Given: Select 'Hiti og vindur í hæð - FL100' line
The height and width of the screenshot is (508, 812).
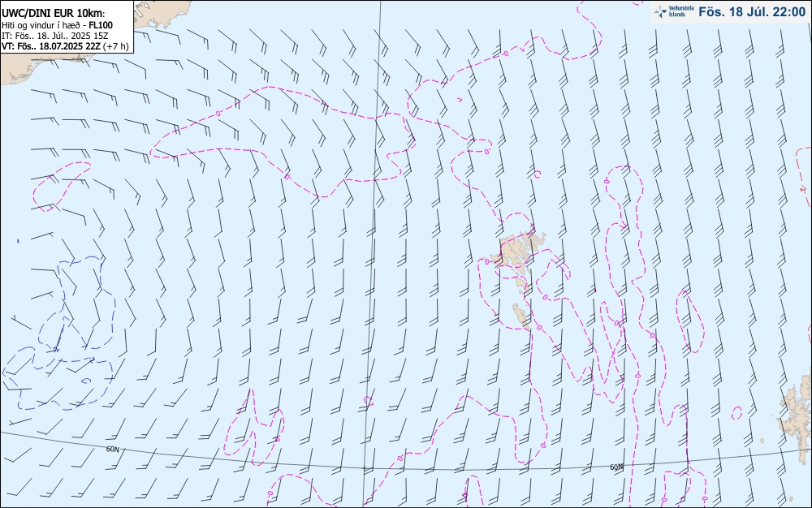Looking at the screenshot, I should click(x=57, y=25).
